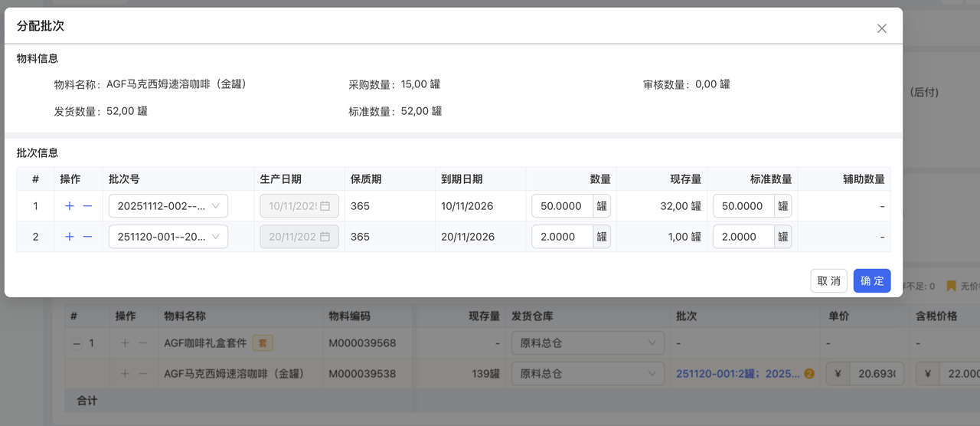Image resolution: width=980 pixels, height=426 pixels.
Task: Collapse the AGF咖啡礼盒套件 row with minus toggle
Action: click(x=76, y=343)
